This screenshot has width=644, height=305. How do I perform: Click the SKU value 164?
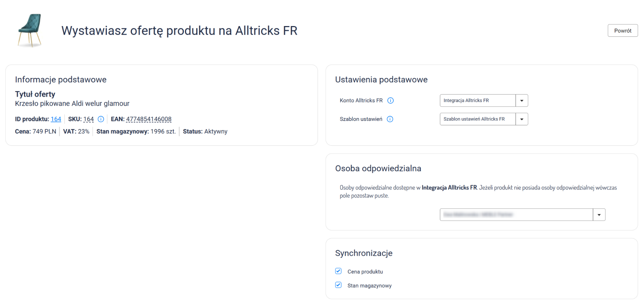coord(89,119)
